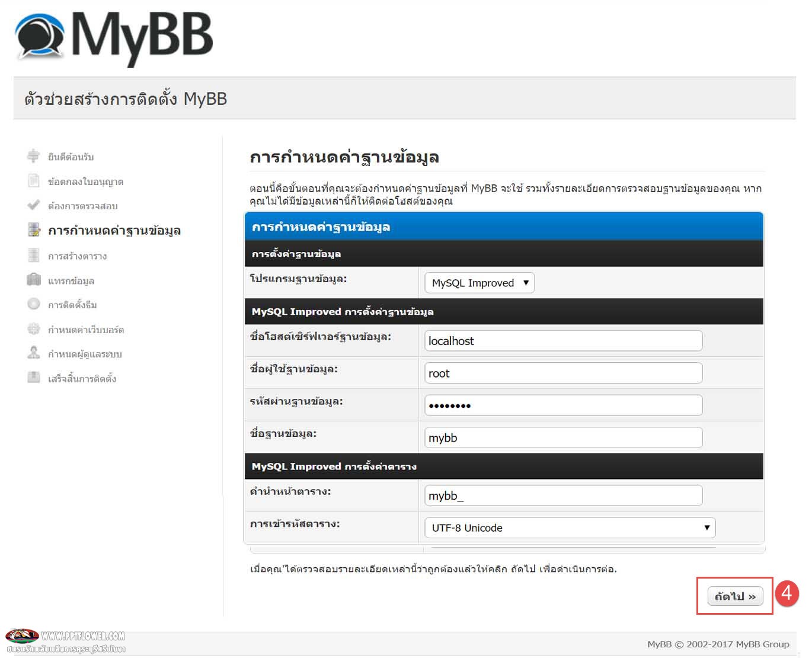Open the MySQL Improved database engine dropdown
Image resolution: width=812 pixels, height=658 pixels.
[479, 283]
